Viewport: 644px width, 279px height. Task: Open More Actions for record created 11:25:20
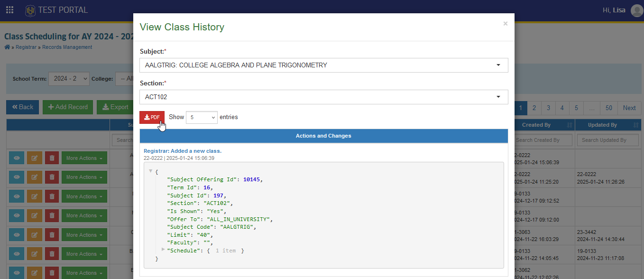(84, 177)
